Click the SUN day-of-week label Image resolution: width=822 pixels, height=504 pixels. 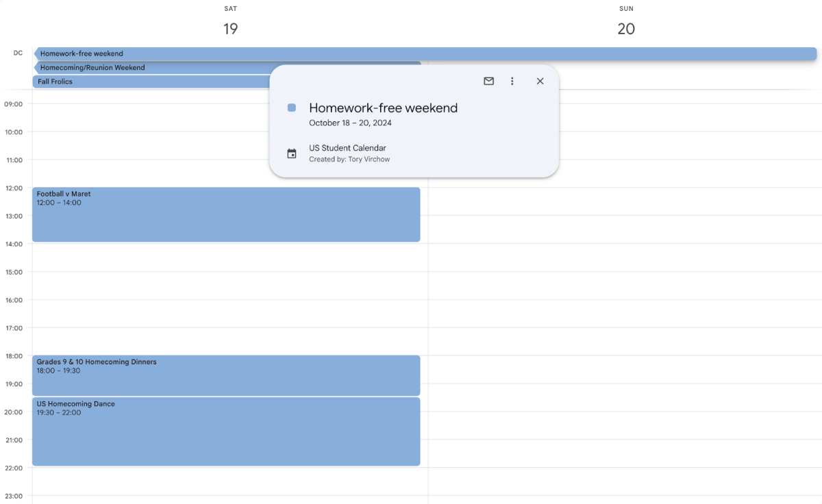tap(626, 9)
